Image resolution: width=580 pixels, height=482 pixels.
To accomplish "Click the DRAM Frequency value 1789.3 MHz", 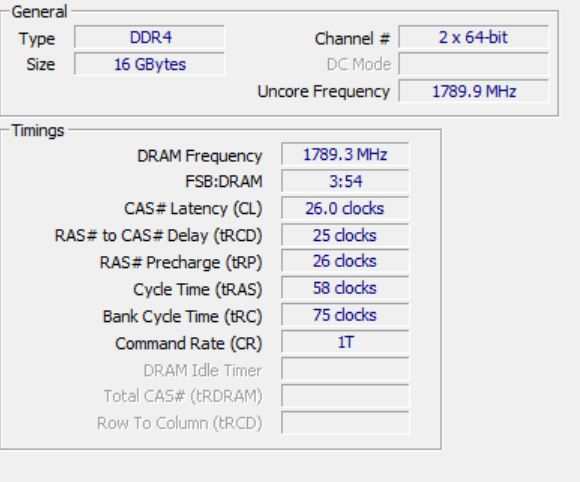I will point(345,154).
